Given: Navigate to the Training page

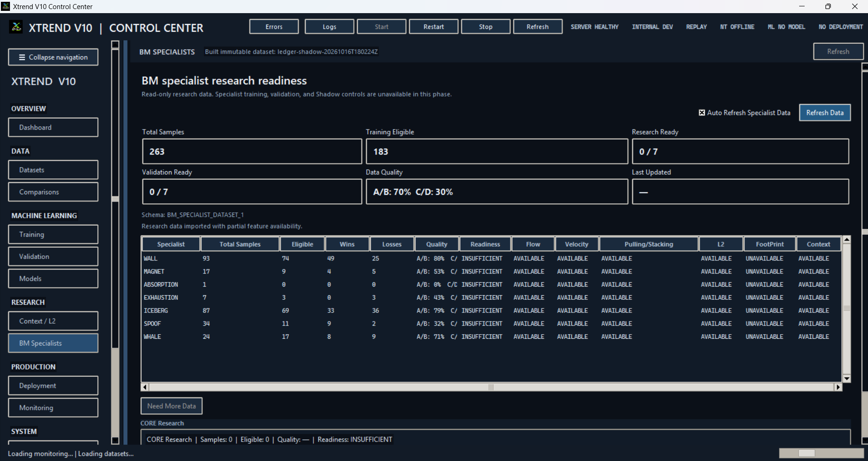Looking at the screenshot, I should pos(53,235).
